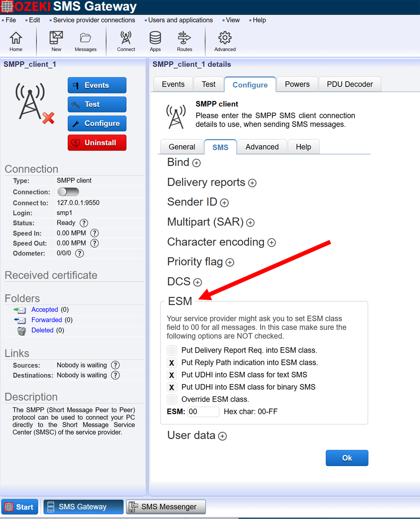Screen dimensions: 420x519
Task: Switch to the General sub-tab
Action: [x=182, y=147]
